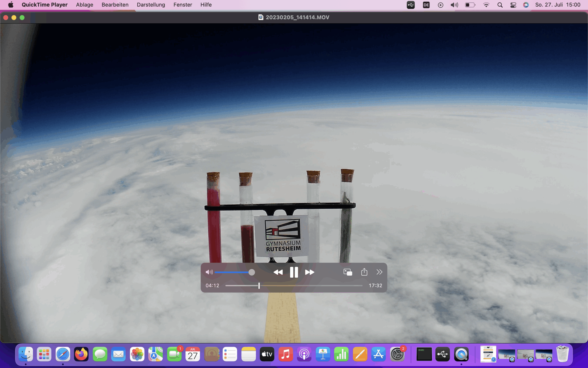The image size is (588, 368).
Task: Open the Apple menu
Action: point(11,5)
